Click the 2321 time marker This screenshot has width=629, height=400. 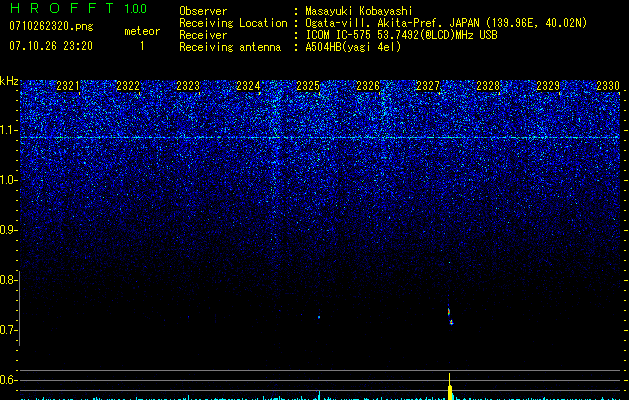click(x=68, y=86)
